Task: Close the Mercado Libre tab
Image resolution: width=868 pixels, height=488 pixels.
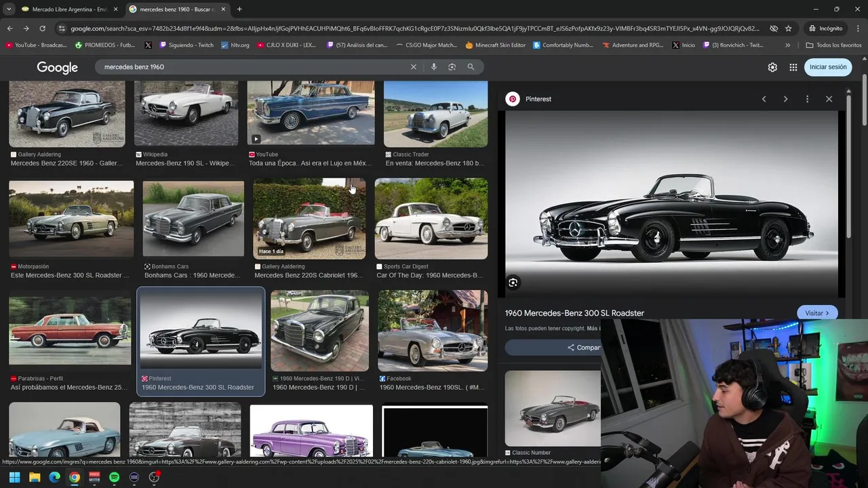Action: [115, 9]
